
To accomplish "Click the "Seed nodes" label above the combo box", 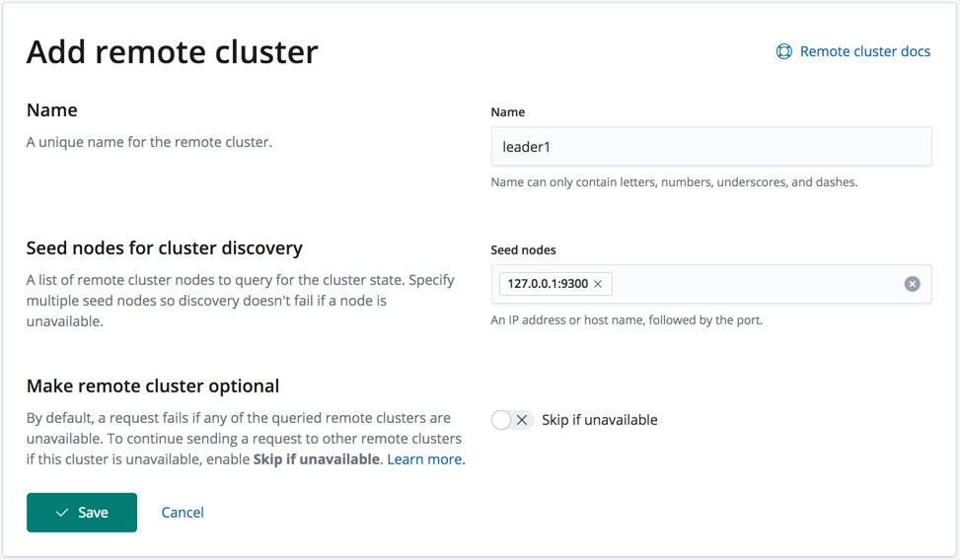I will [x=523, y=250].
